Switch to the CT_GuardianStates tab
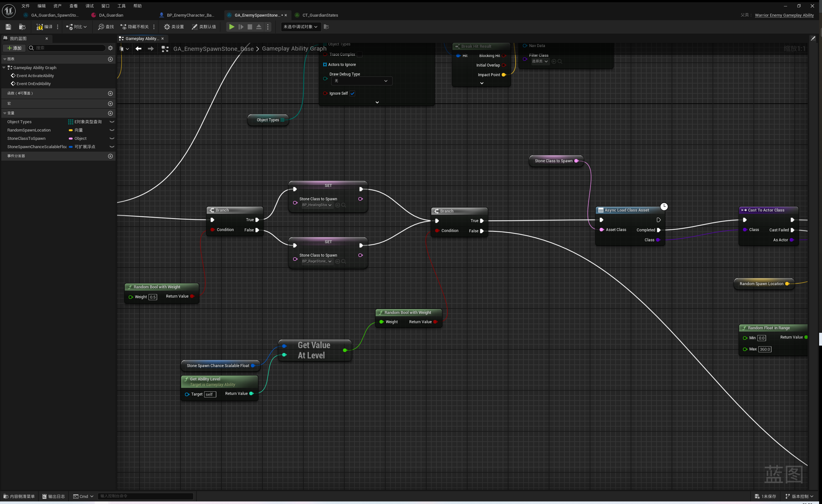The image size is (822, 504). click(320, 15)
